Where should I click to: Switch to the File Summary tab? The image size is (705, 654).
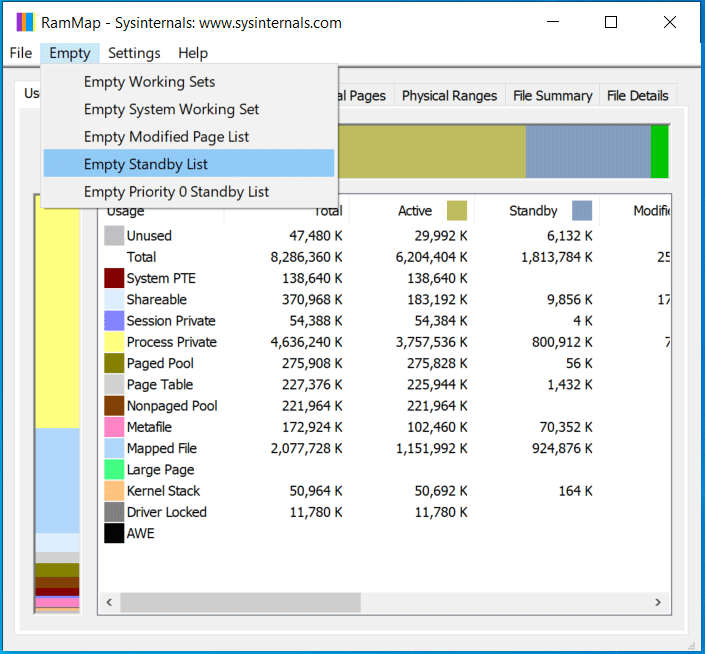click(x=553, y=96)
